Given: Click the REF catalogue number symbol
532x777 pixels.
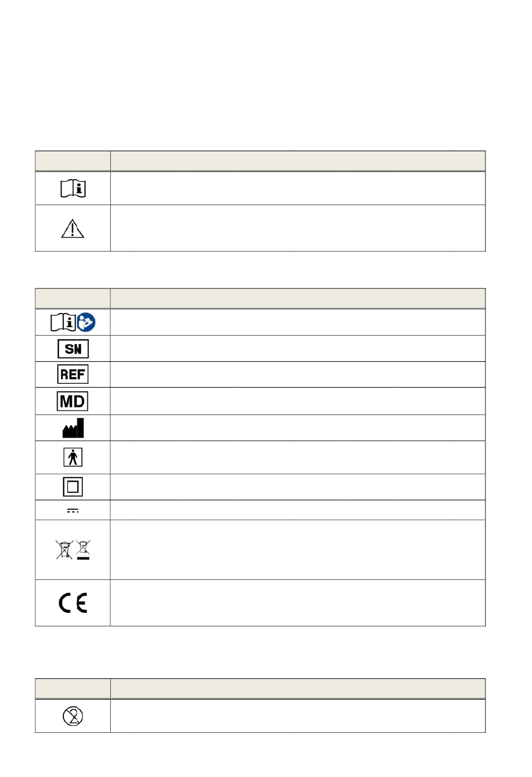Looking at the screenshot, I should point(73,374).
